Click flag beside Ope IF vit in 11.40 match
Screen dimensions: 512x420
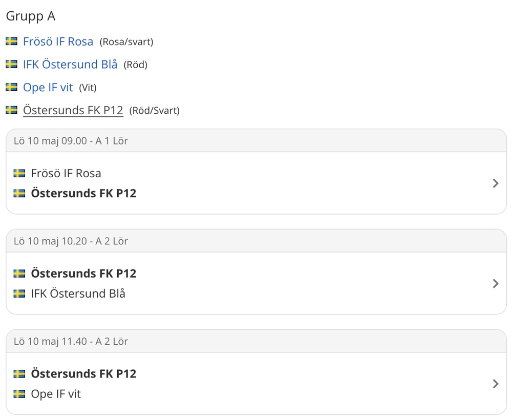point(19,394)
